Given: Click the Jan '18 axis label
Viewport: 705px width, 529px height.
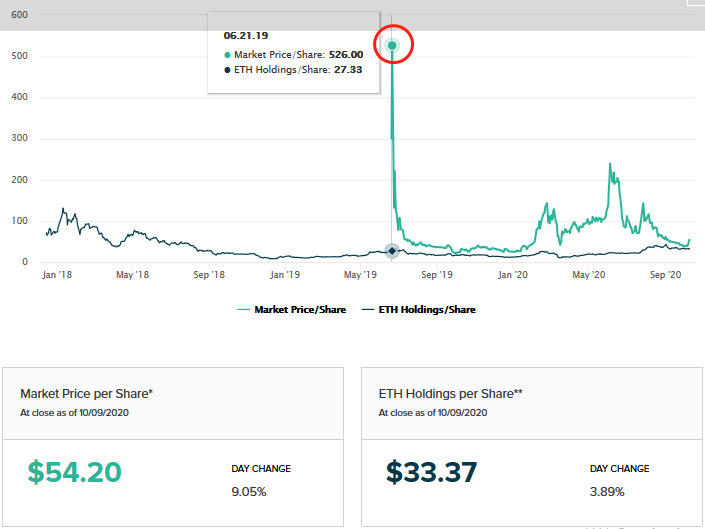Looking at the screenshot, I should 57,274.
